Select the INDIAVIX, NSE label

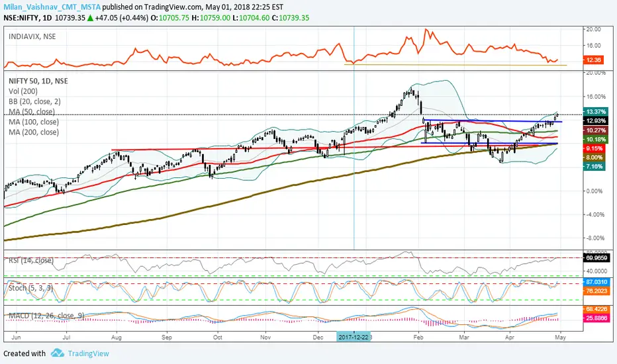point(32,36)
